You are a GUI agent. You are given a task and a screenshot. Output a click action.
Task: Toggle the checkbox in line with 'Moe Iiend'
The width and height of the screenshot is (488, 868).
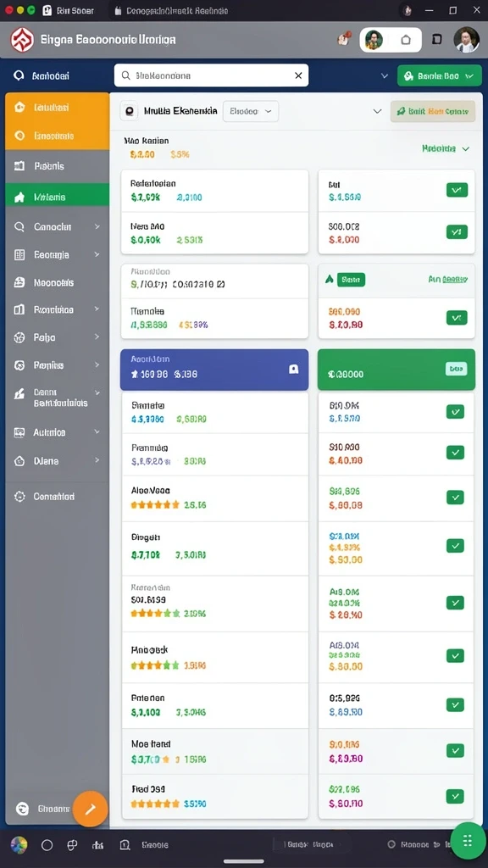[455, 751]
